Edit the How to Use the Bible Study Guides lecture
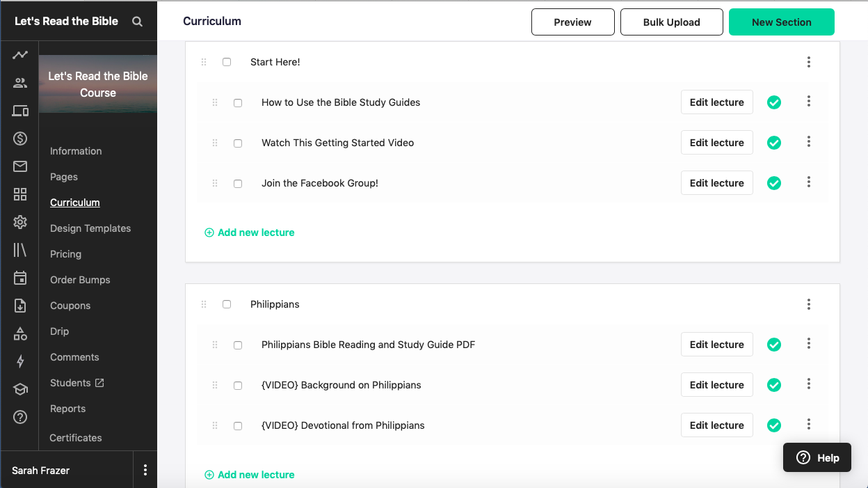 (717, 102)
